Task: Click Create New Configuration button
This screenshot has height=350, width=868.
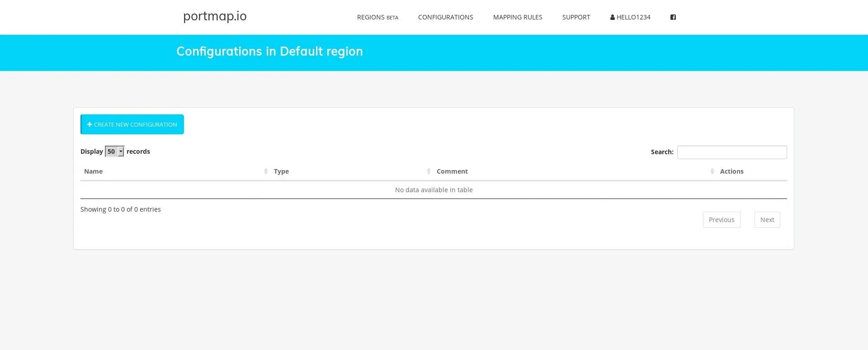Action: [x=132, y=124]
